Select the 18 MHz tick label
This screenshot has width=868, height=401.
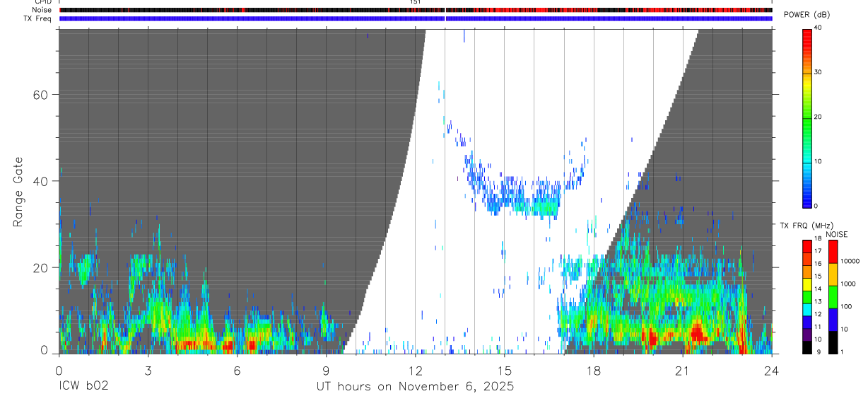coord(817,239)
